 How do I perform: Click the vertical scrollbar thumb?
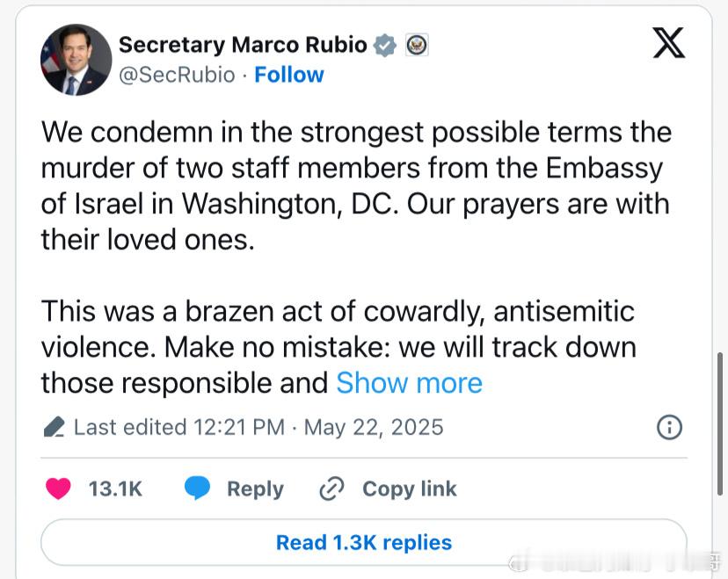(719, 424)
